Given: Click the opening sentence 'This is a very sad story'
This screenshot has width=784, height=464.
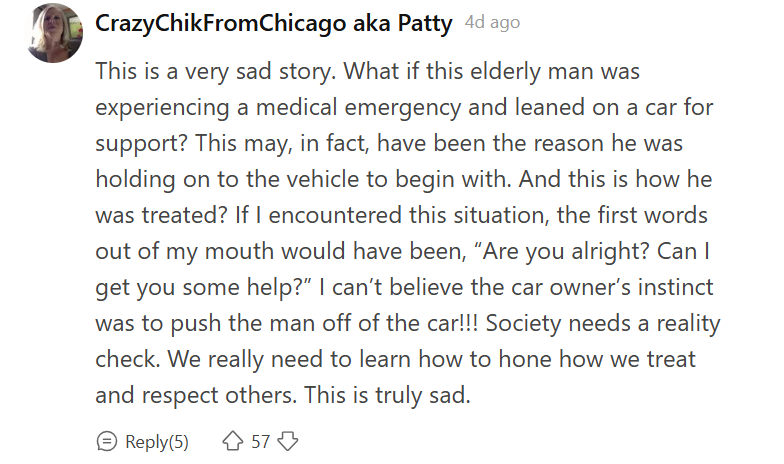Looking at the screenshot, I should 215,72.
